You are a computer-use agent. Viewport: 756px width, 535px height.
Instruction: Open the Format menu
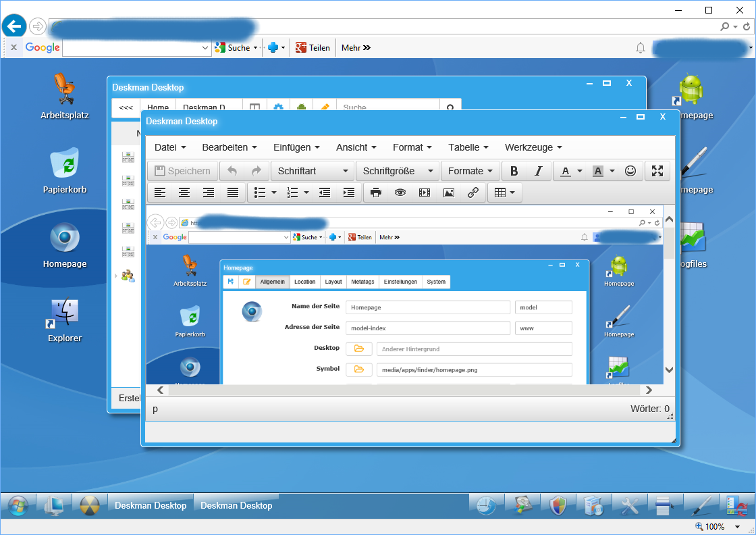(412, 148)
